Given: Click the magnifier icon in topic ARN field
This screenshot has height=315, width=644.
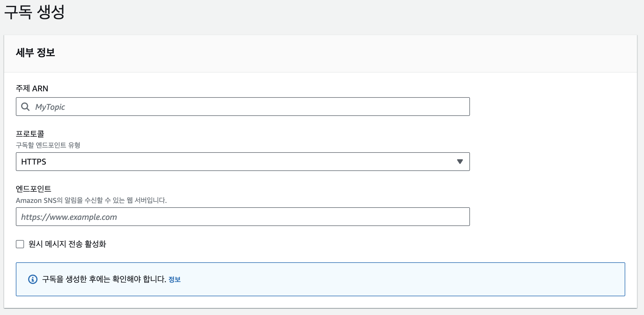Looking at the screenshot, I should [25, 107].
